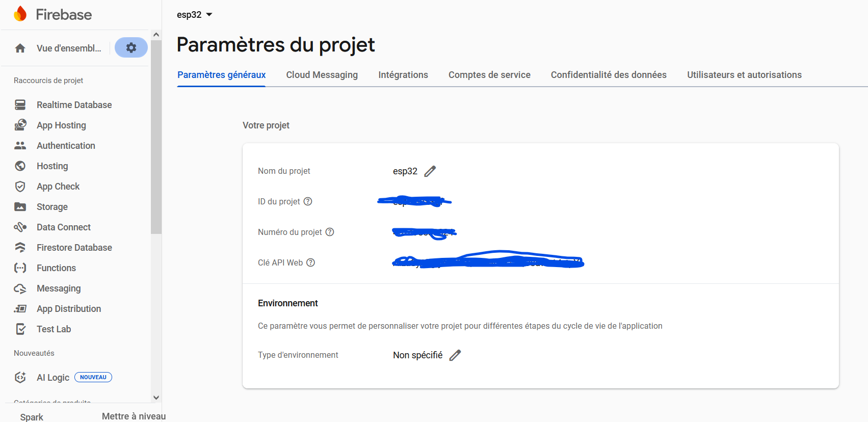The height and width of the screenshot is (422, 868).
Task: Open the esp32 project selector dropdown
Action: click(x=195, y=15)
